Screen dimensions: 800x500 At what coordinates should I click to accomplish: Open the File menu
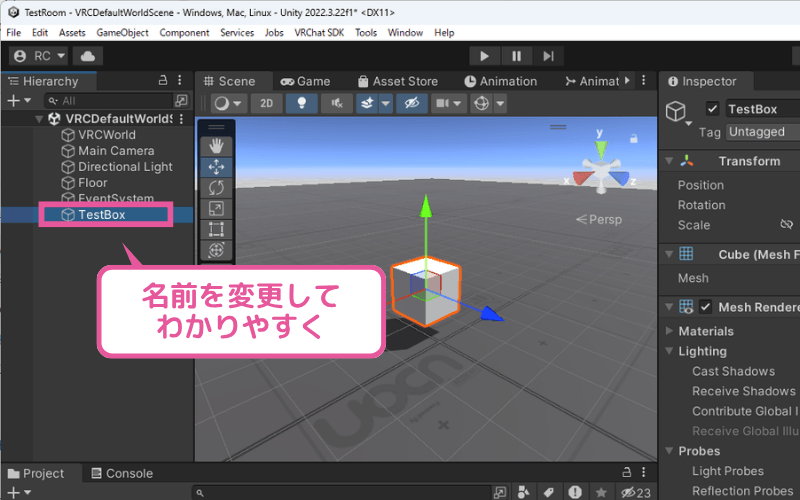pyautogui.click(x=14, y=33)
